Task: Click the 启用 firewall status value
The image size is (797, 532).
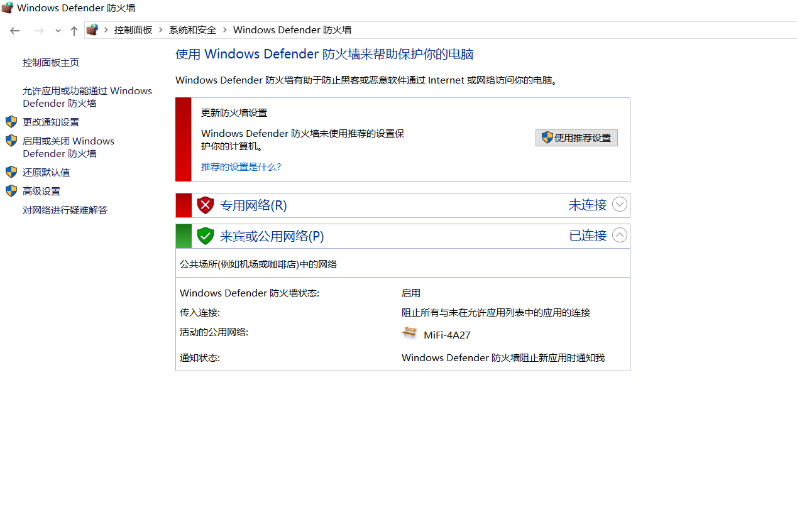Action: click(411, 293)
